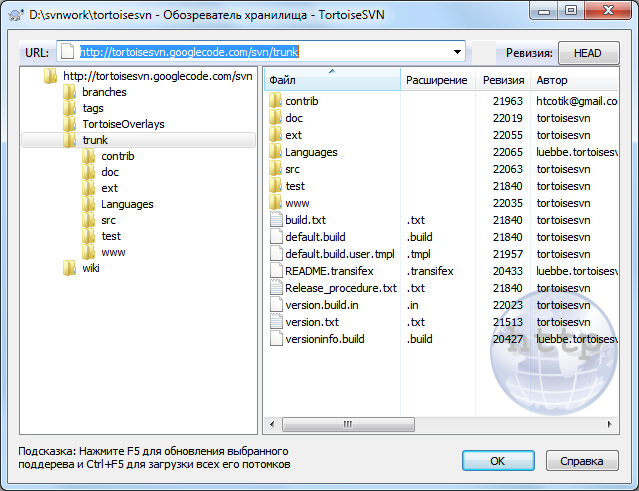Click the .tmpl extension cell

tap(419, 254)
